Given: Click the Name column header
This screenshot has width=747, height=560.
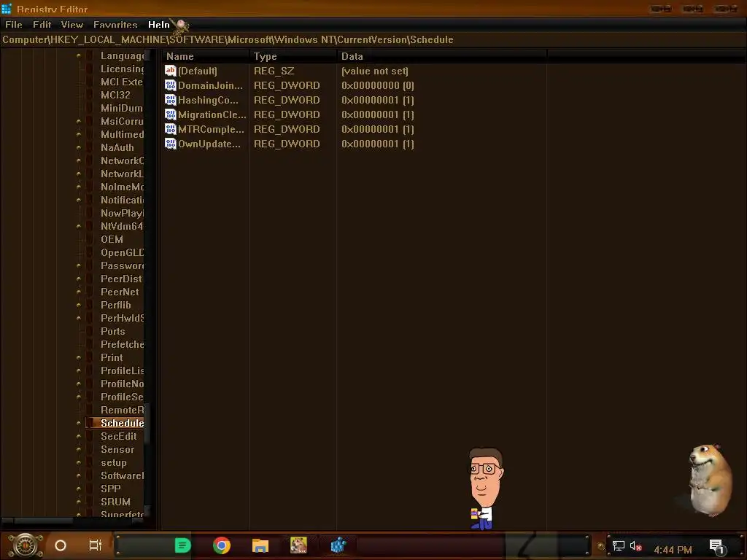Looking at the screenshot, I should pyautogui.click(x=205, y=56).
